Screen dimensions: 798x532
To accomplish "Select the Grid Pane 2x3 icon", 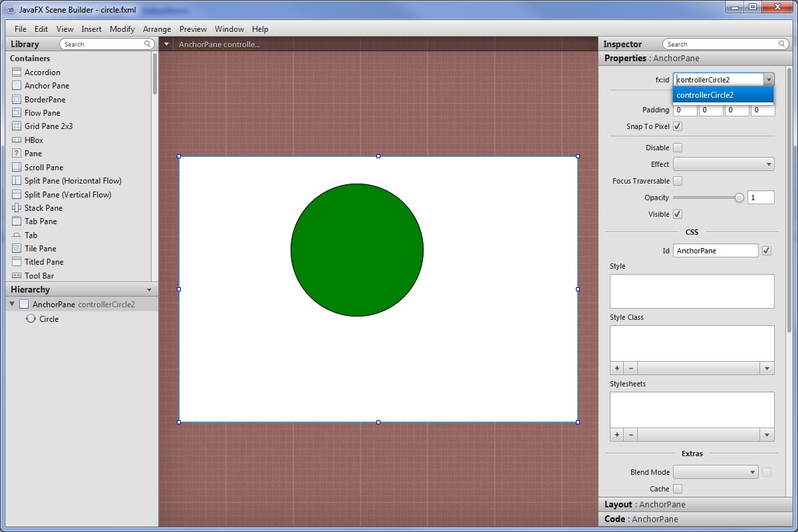I will 17,126.
